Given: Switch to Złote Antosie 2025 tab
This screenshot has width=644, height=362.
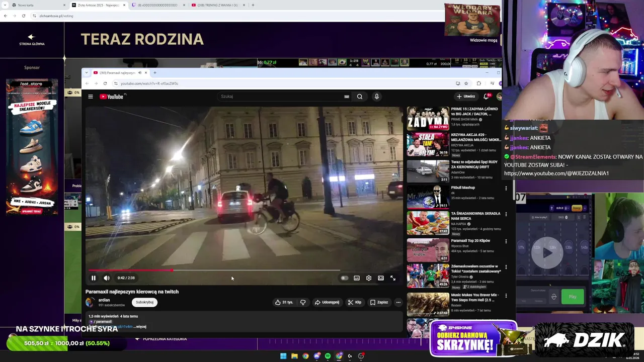Looking at the screenshot, I should point(98,5).
